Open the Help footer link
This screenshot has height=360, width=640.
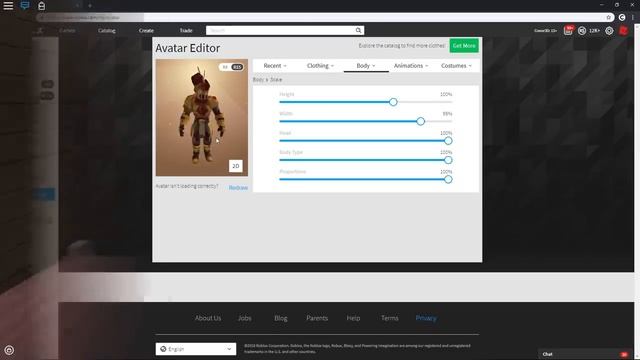click(x=353, y=318)
